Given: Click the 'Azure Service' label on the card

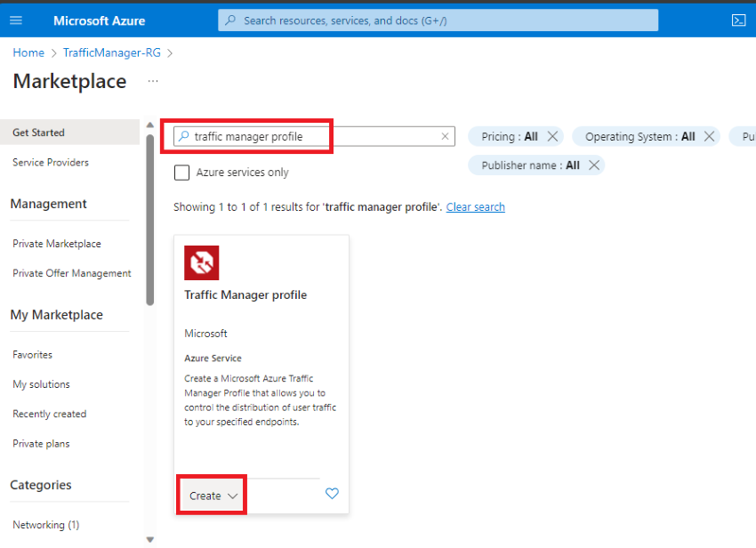Looking at the screenshot, I should pyautogui.click(x=213, y=359).
